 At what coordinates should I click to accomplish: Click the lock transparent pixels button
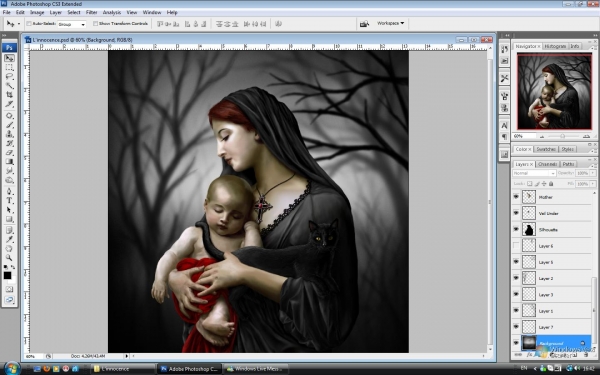pyautogui.click(x=530, y=184)
